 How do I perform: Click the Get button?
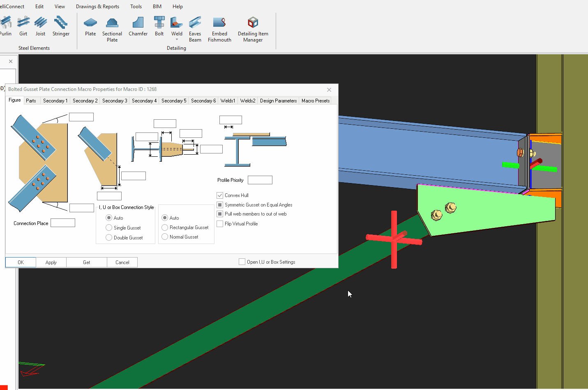point(87,262)
